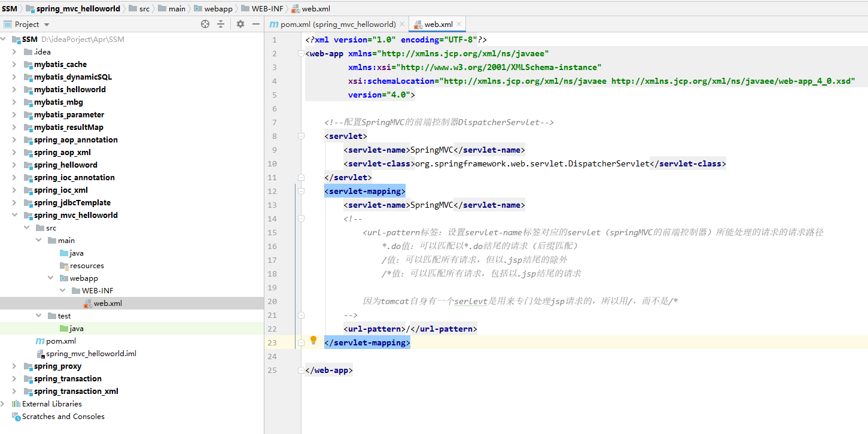The height and width of the screenshot is (434, 868).
Task: Click the closing web-app tag
Action: [329, 370]
